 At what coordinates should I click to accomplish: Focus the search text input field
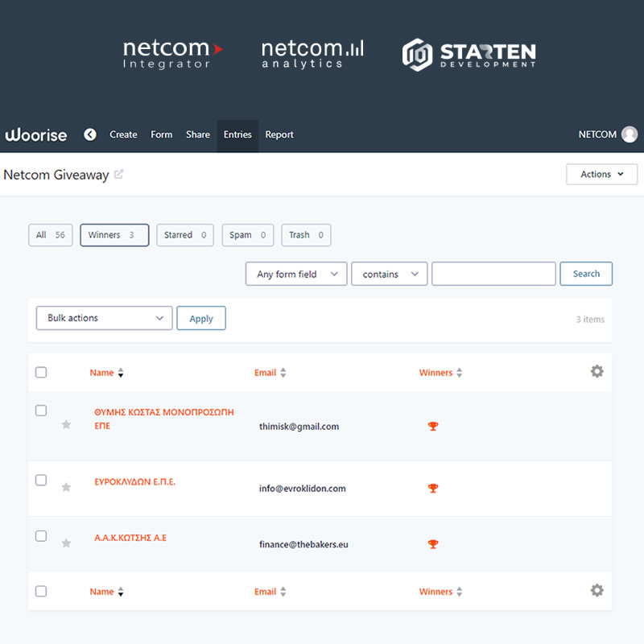pos(493,274)
